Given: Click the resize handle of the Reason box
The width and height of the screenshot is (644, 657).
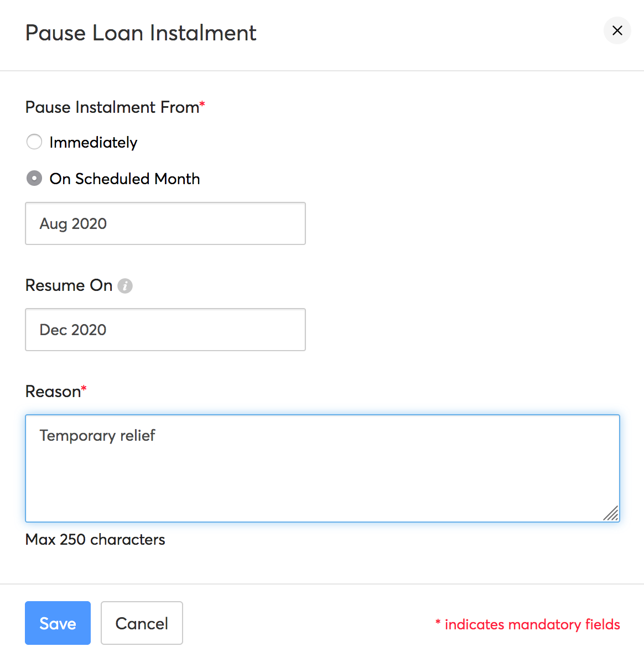Looking at the screenshot, I should point(611,514).
